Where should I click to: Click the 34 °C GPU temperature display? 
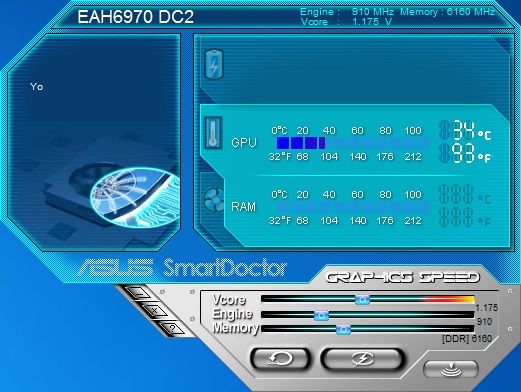coord(465,131)
